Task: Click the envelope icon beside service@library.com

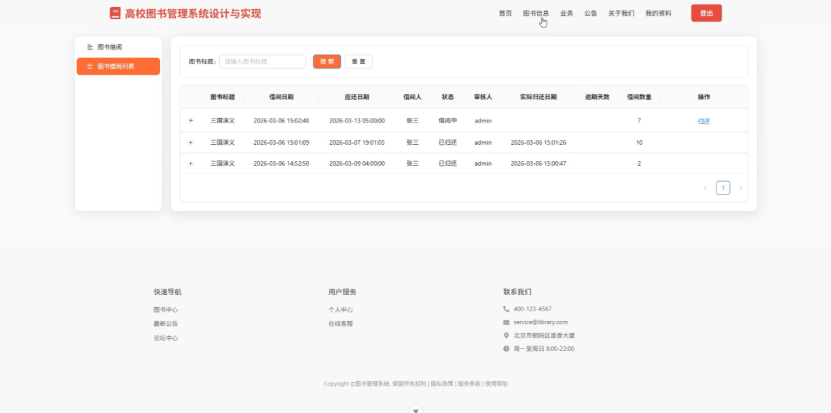Action: 506,322
